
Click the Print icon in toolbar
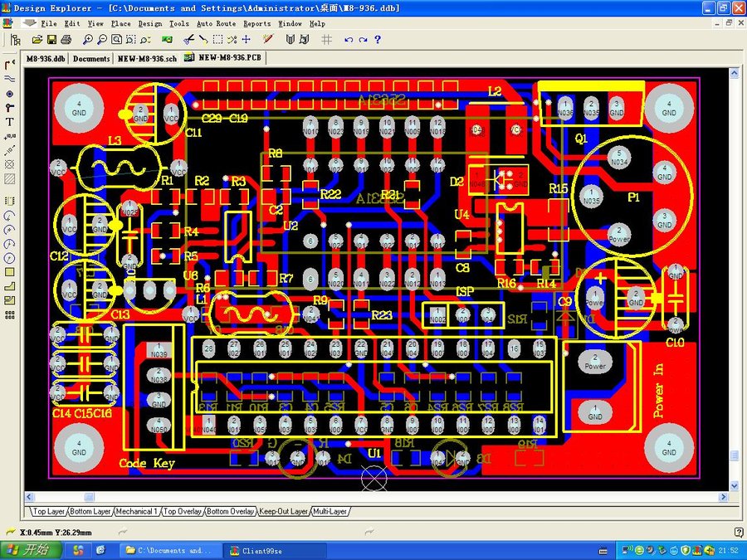pyautogui.click(x=66, y=39)
